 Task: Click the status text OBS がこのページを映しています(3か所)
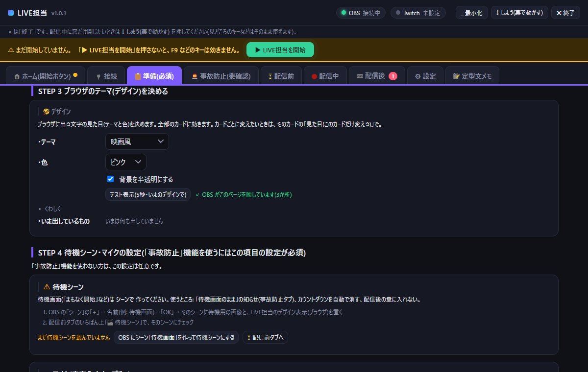(246, 194)
